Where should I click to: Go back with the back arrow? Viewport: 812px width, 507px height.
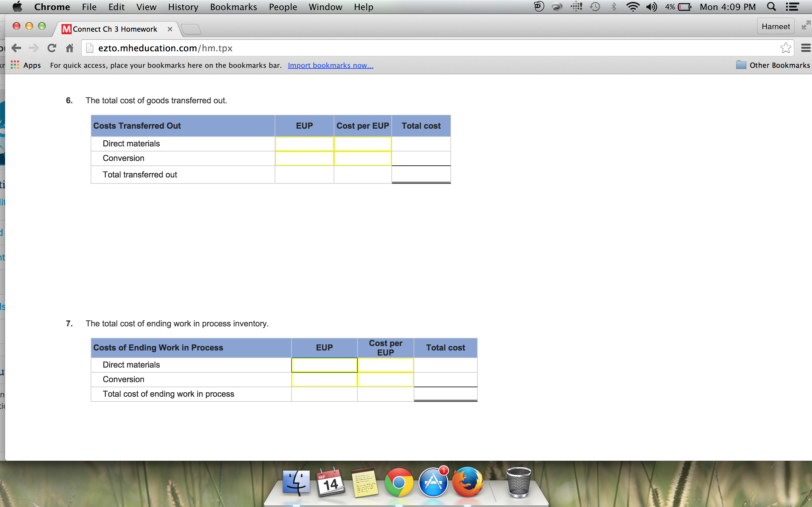pos(16,48)
